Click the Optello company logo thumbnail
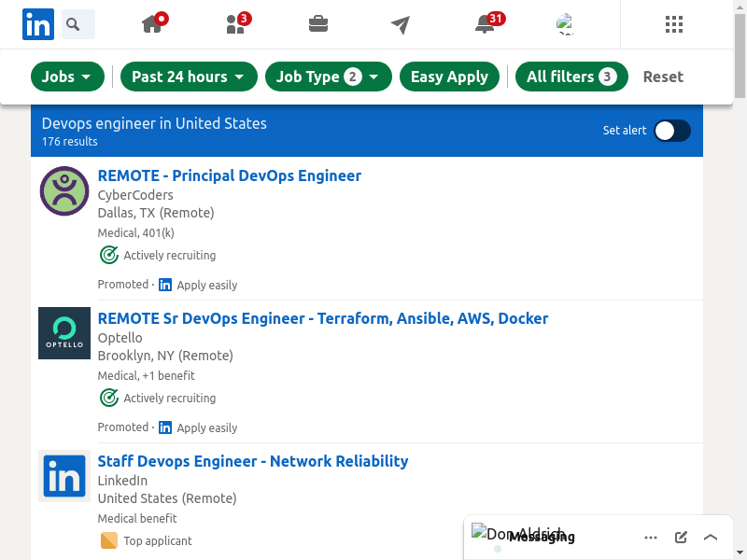Image resolution: width=747 pixels, height=560 pixels. coord(64,333)
